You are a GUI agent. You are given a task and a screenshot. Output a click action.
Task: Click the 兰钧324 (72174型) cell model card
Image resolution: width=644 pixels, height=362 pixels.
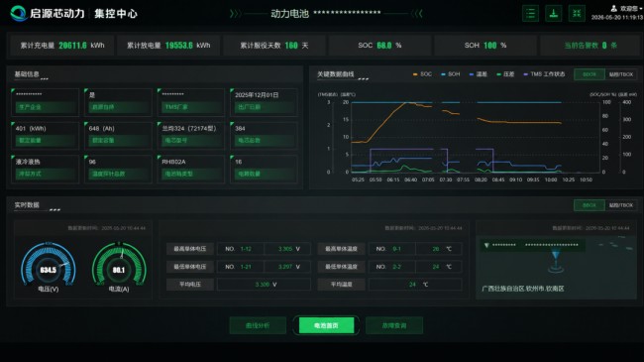tap(191, 135)
